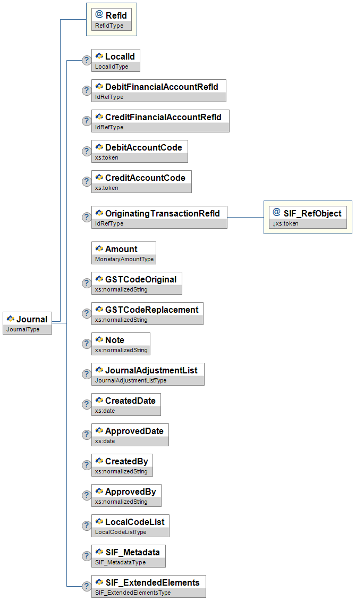Screen dimensions: 364x600
Task: Click the question mark icon beside Note
Action: point(86,344)
